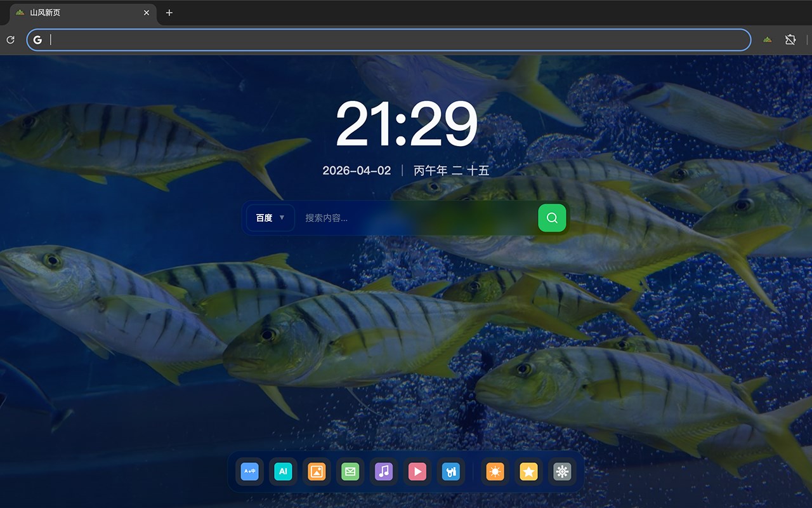Click the 21:29 clock display
Image resolution: width=812 pixels, height=508 pixels.
point(406,124)
